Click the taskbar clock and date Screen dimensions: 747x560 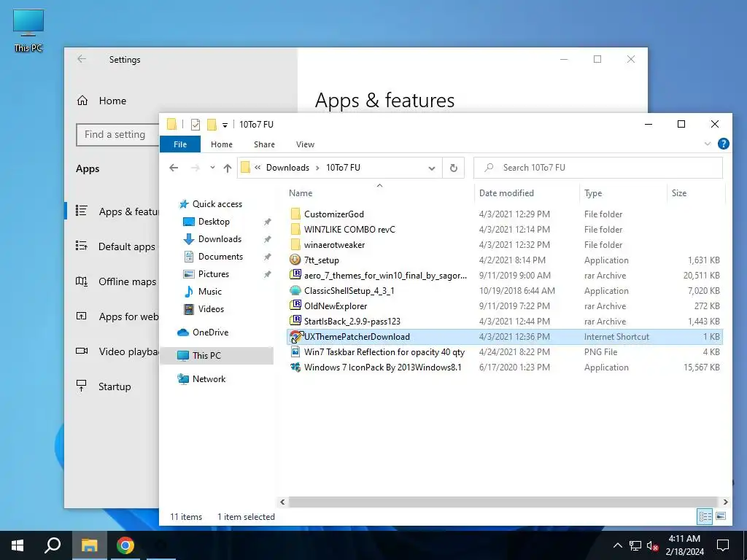click(x=684, y=545)
